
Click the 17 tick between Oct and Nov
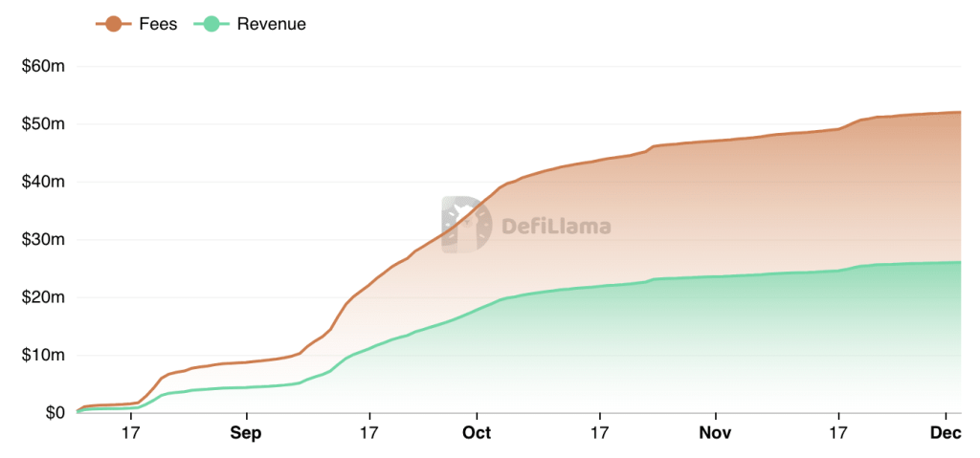pyautogui.click(x=600, y=433)
